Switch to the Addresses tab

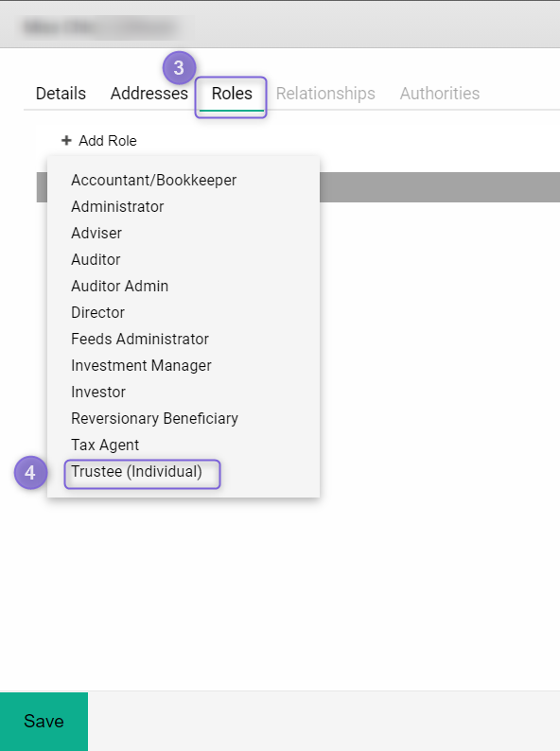pos(149,94)
